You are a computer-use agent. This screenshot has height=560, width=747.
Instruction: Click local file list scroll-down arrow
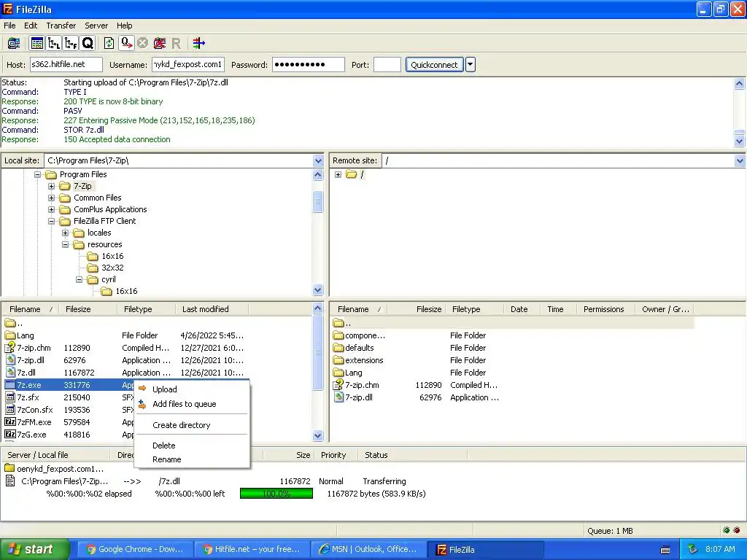point(318,436)
